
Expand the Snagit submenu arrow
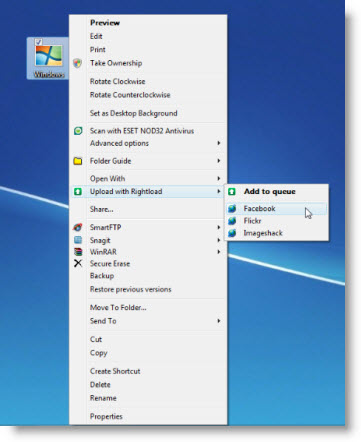click(x=219, y=240)
